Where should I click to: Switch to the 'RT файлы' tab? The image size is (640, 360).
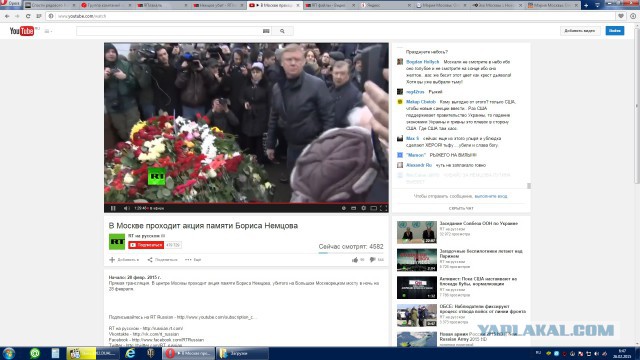(x=330, y=5)
